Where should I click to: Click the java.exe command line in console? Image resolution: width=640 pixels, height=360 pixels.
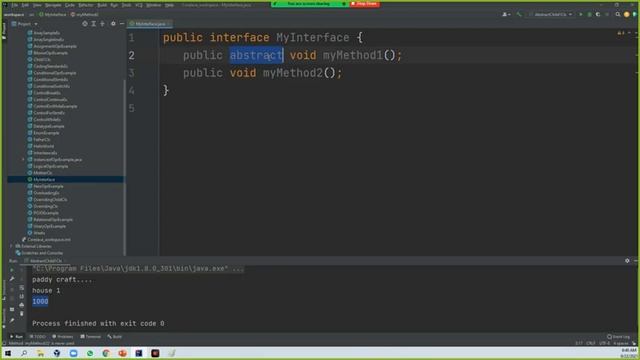[x=138, y=269]
